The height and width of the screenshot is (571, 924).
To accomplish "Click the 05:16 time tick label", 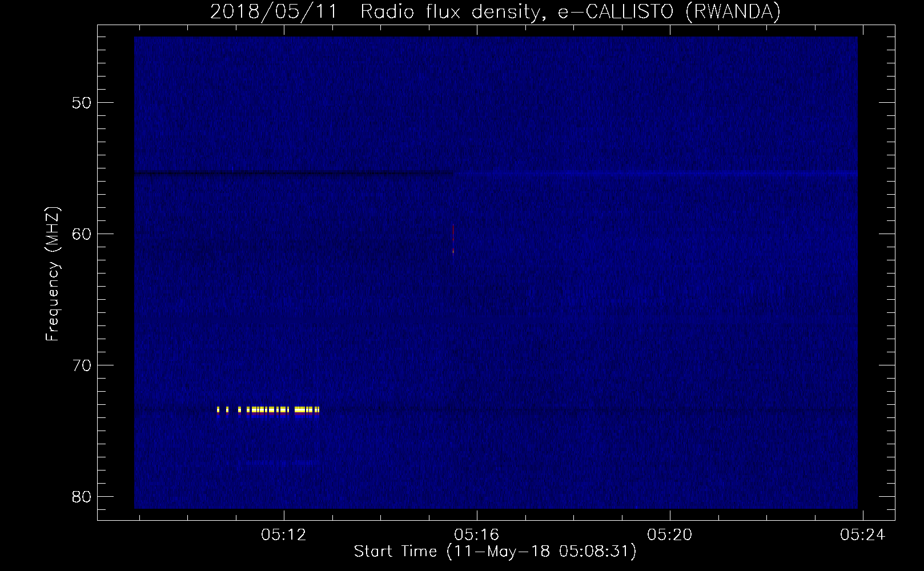I will pyautogui.click(x=477, y=535).
